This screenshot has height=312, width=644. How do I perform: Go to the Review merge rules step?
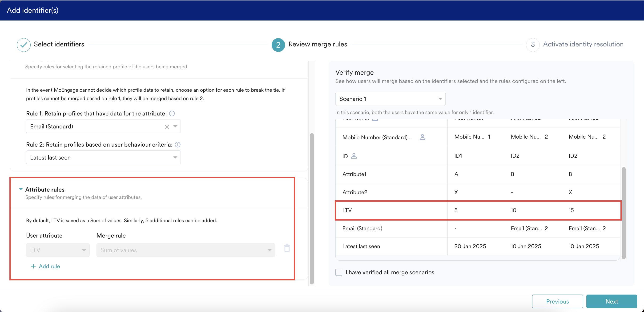(278, 45)
